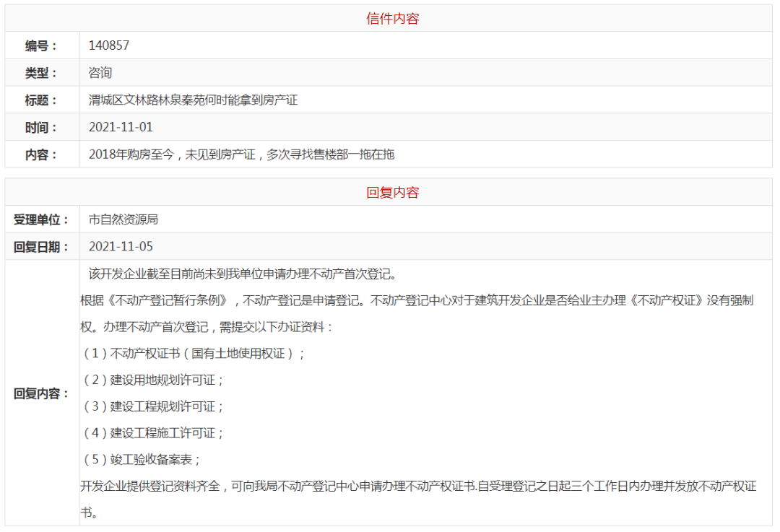This screenshot has width=780, height=532.
Task: Click the line 开发企业提供登记资料齐全
Action: click(x=418, y=486)
